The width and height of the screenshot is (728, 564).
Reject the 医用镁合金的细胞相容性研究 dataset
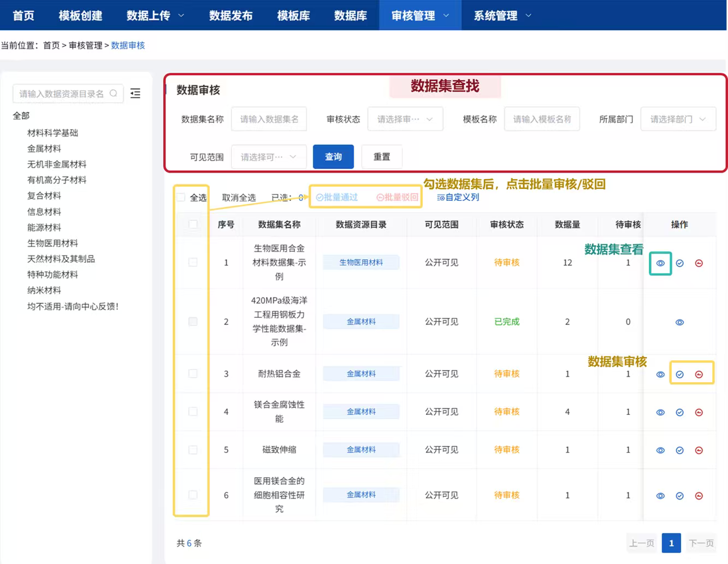coord(699,496)
